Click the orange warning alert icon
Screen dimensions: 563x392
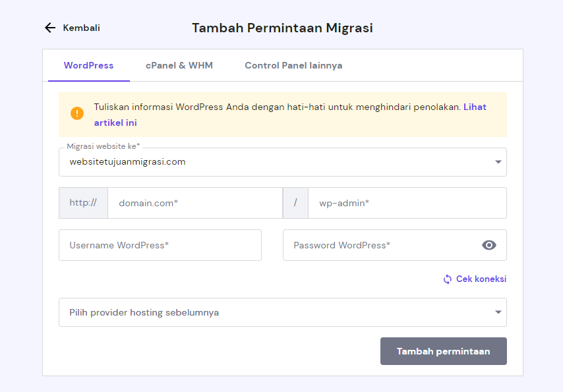point(78,113)
